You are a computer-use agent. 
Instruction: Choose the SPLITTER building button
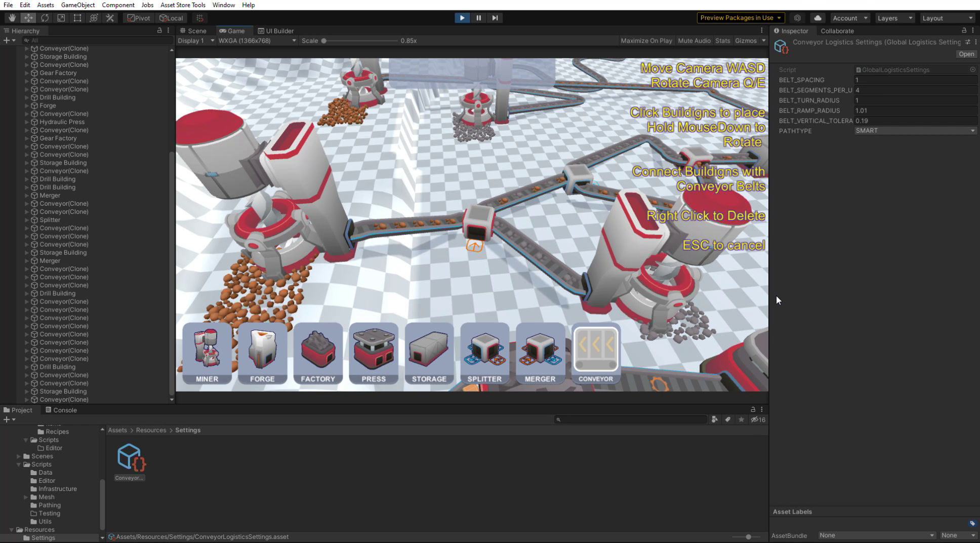tap(484, 354)
